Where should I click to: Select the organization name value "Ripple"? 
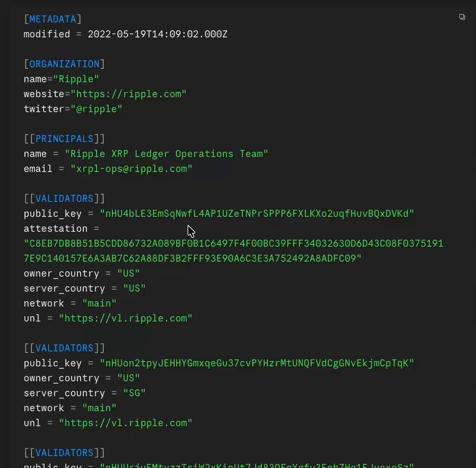[76, 79]
